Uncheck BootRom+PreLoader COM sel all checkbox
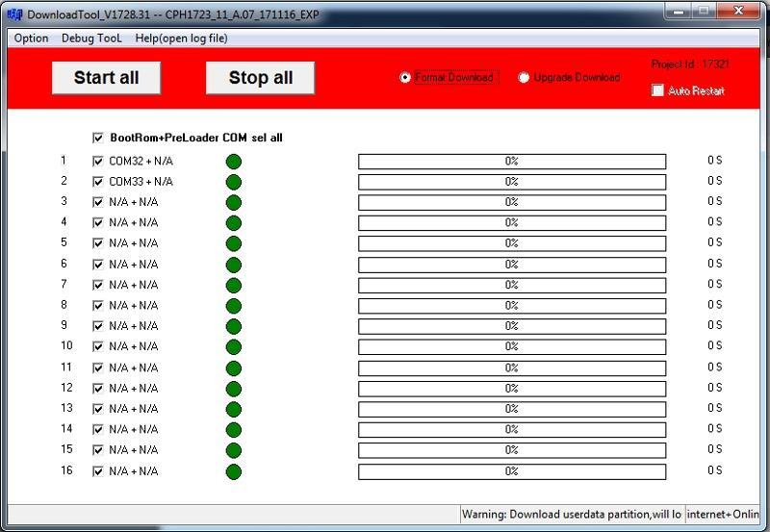The image size is (770, 532). [98, 138]
